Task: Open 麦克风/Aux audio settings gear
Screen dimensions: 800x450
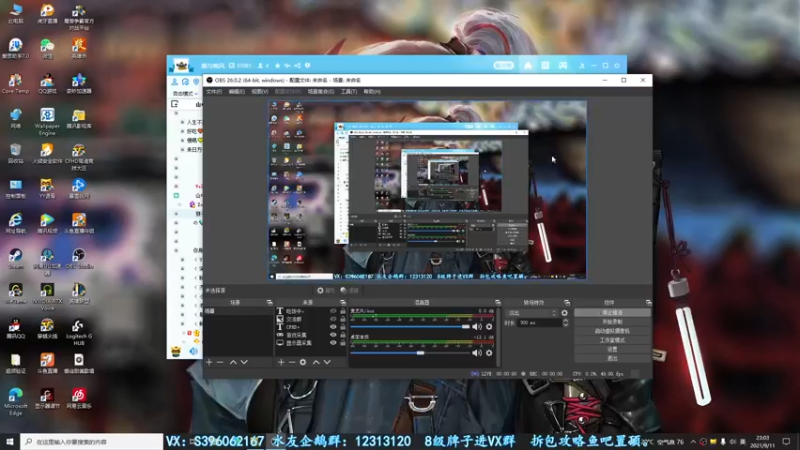Action: (x=489, y=327)
